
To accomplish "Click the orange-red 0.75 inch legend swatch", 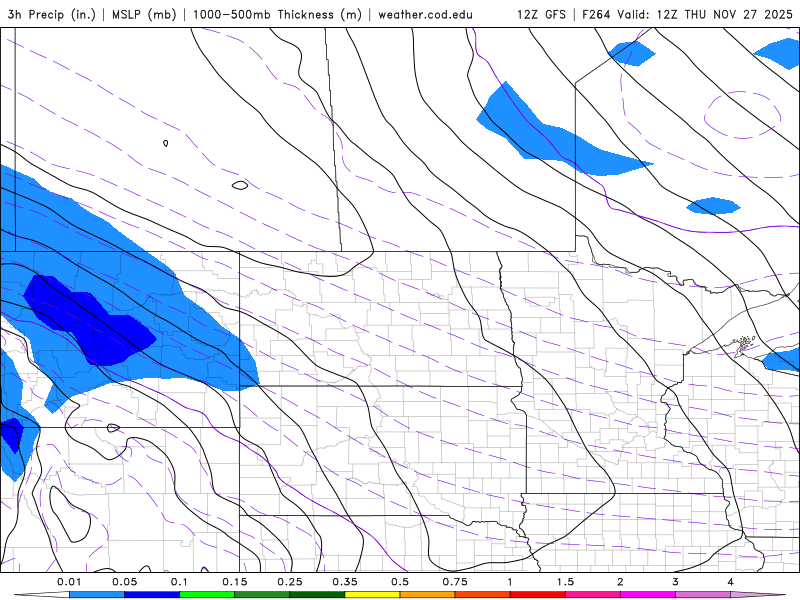I will pos(483,595).
